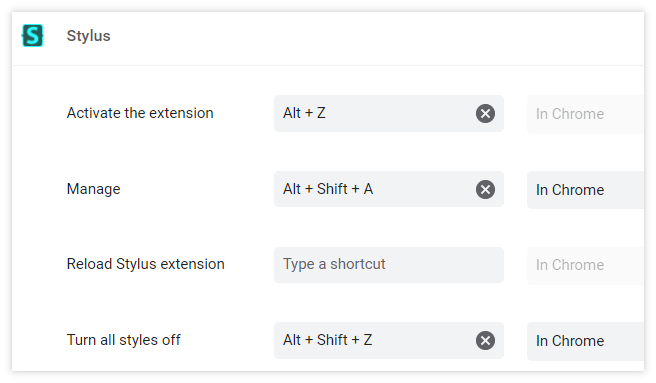
Task: Clear the Alt + Shift + Z shortcut
Action: (x=485, y=340)
